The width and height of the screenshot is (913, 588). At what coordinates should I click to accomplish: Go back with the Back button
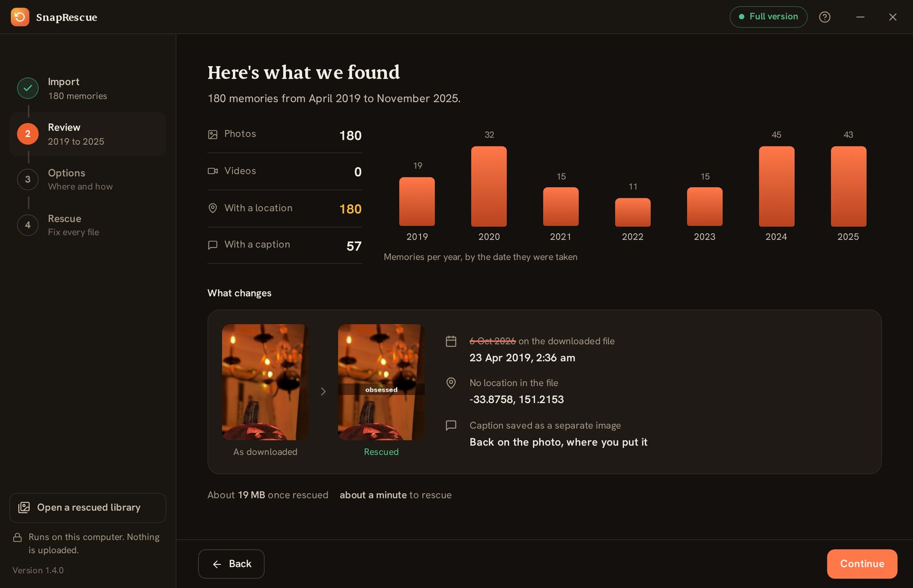point(231,564)
